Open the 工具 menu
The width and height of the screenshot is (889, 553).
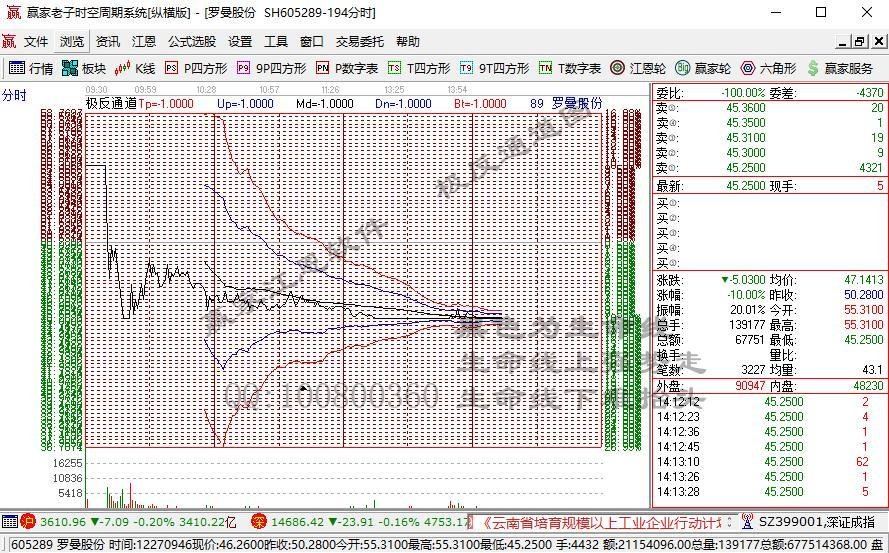point(276,41)
